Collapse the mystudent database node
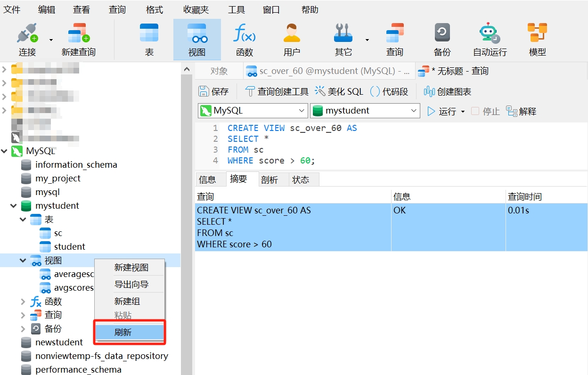The width and height of the screenshot is (588, 375). tap(14, 206)
